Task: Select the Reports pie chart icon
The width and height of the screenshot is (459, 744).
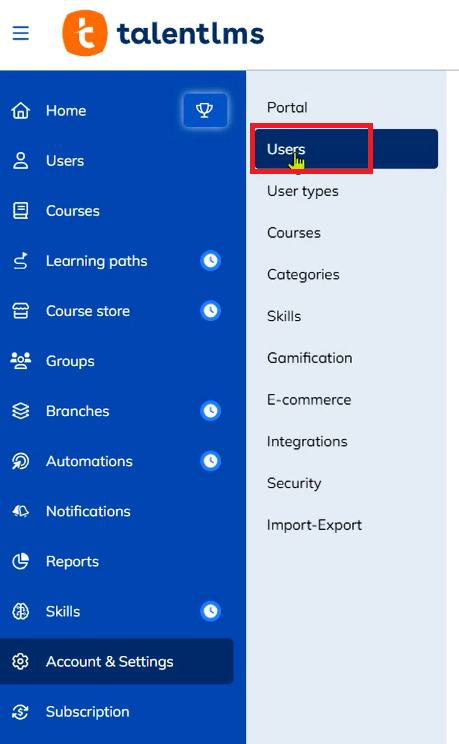Action: pos(20,561)
